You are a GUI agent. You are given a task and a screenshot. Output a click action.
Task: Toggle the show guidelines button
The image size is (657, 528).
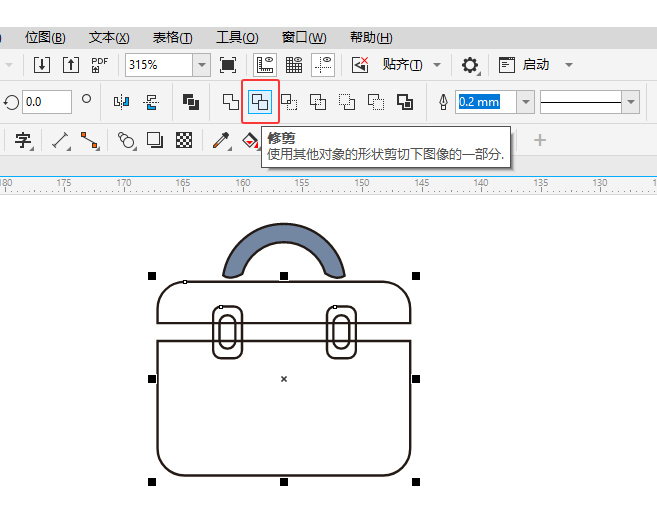[323, 65]
